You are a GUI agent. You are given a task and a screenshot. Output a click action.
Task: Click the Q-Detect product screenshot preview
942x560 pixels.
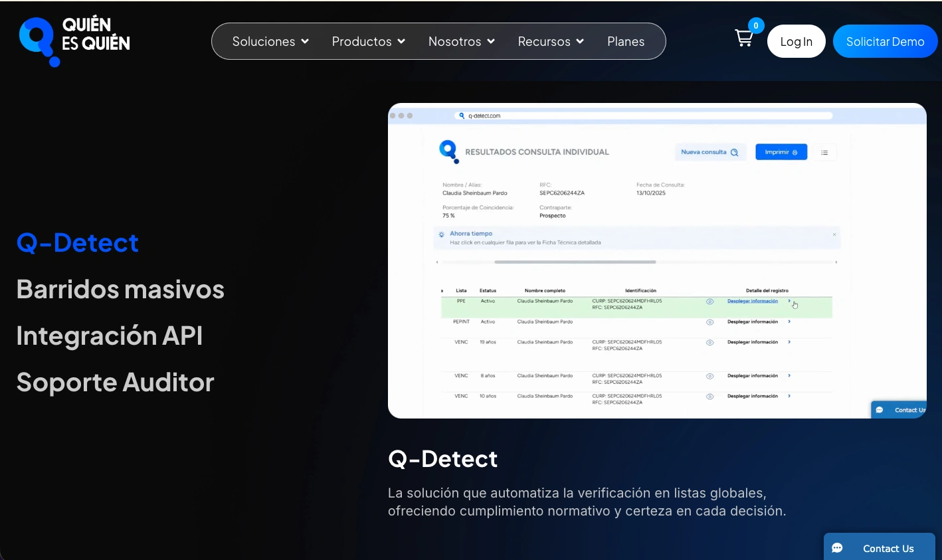click(x=657, y=260)
